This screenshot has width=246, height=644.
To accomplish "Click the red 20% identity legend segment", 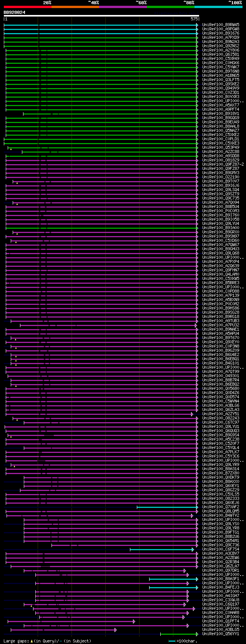I will (x=28, y=7).
